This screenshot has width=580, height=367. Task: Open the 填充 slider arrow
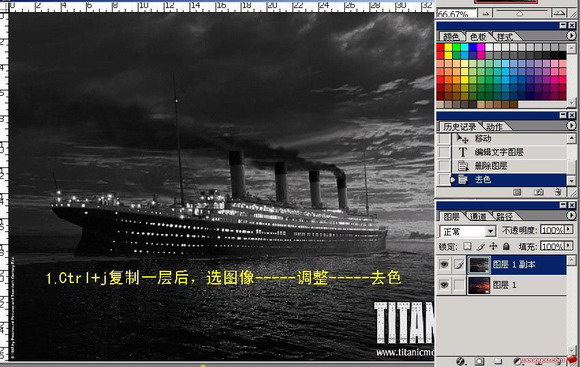(569, 246)
